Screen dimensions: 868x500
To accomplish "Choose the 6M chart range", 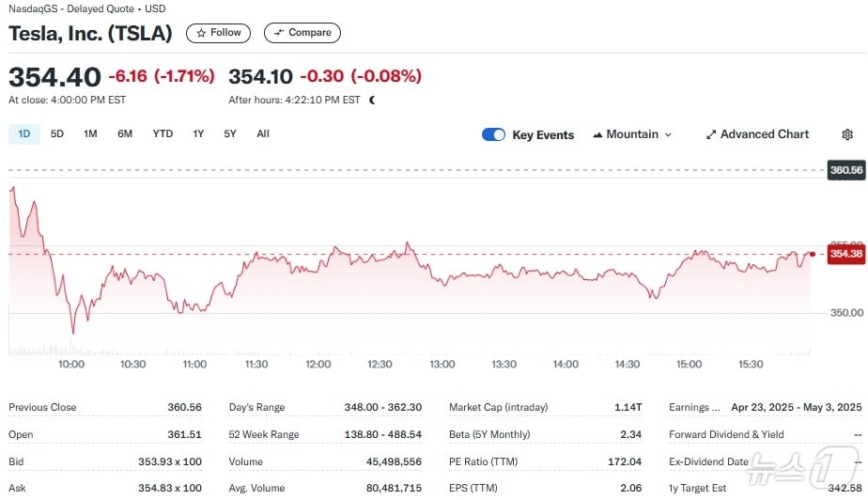I will (125, 133).
